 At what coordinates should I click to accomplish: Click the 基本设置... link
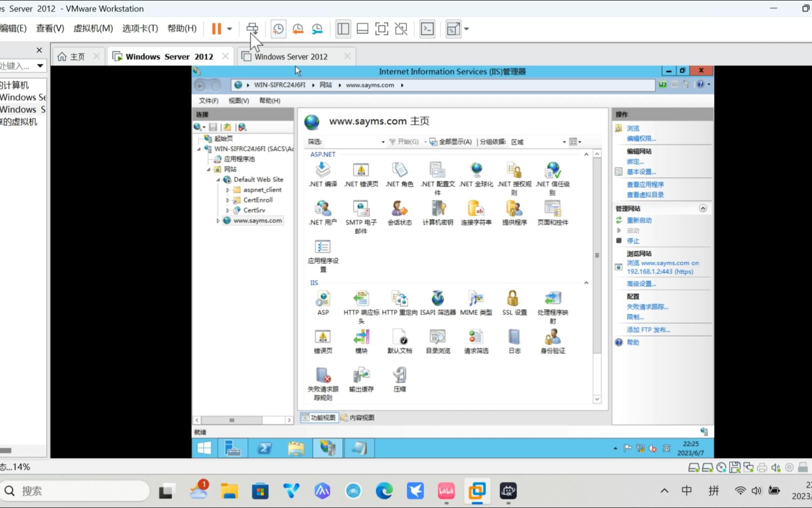(641, 172)
